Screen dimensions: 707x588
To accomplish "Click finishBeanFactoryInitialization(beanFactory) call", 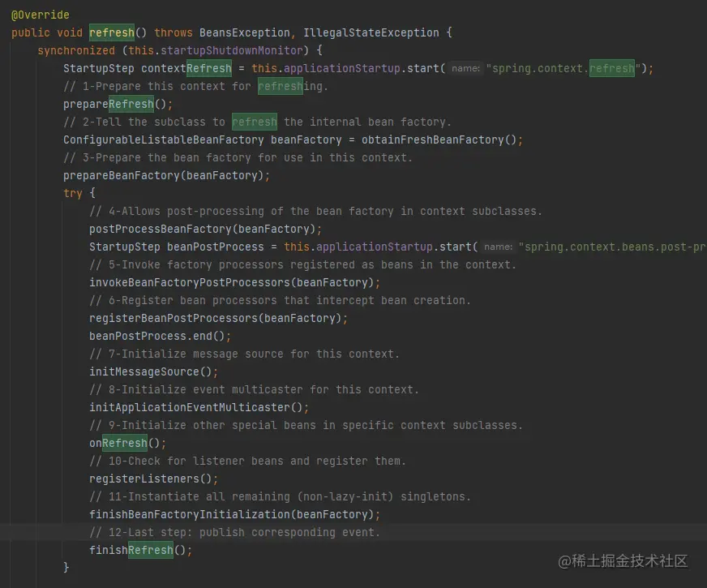I will tap(231, 514).
